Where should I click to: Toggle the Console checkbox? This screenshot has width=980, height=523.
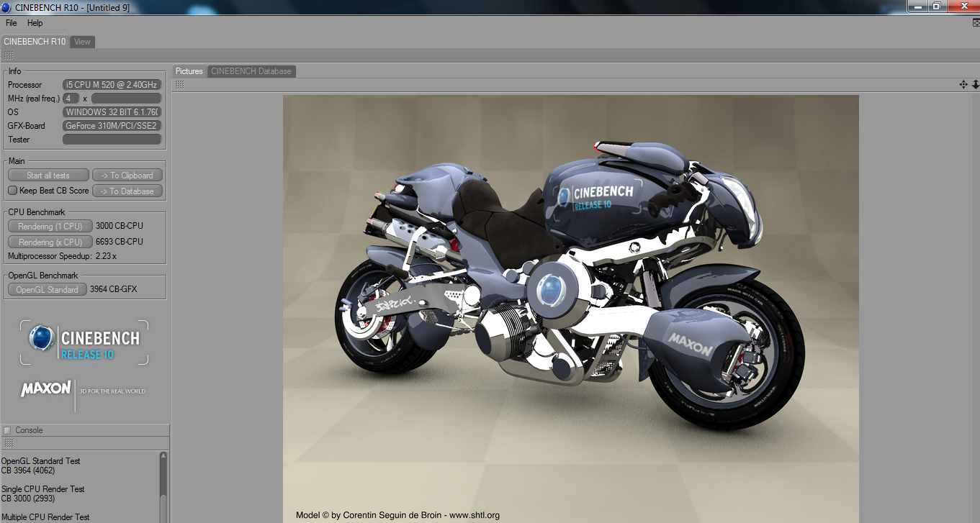[7, 430]
